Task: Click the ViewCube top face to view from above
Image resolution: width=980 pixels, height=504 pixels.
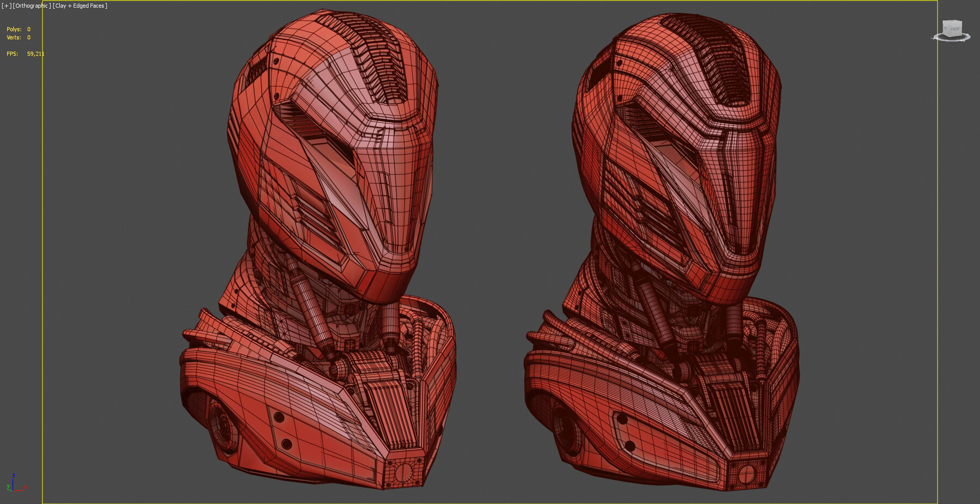Action: click(x=952, y=21)
